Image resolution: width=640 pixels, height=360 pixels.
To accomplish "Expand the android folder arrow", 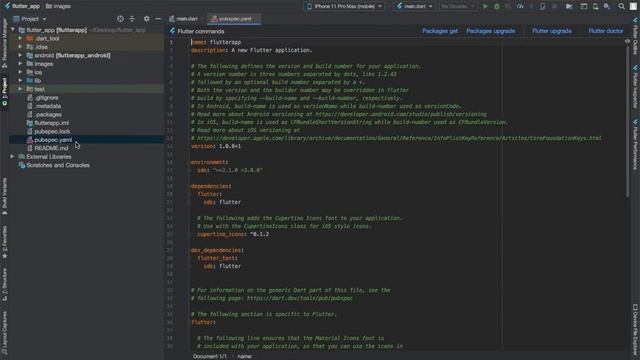I will click(x=20, y=55).
